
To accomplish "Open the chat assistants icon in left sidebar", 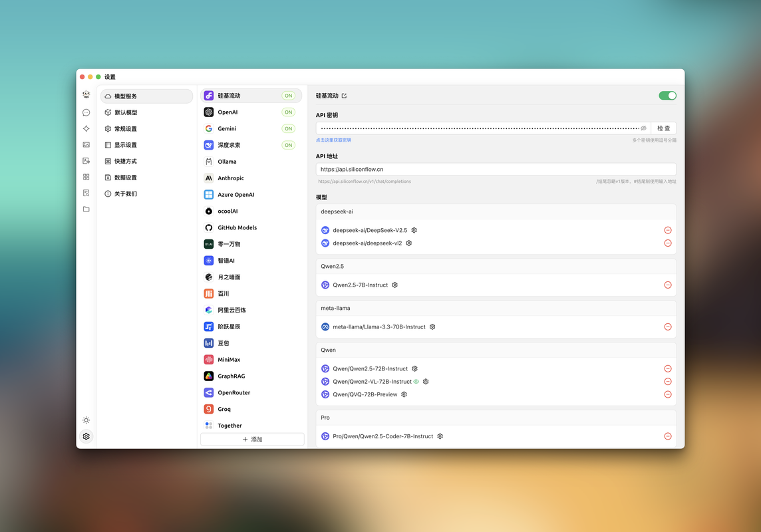I will coord(86,112).
